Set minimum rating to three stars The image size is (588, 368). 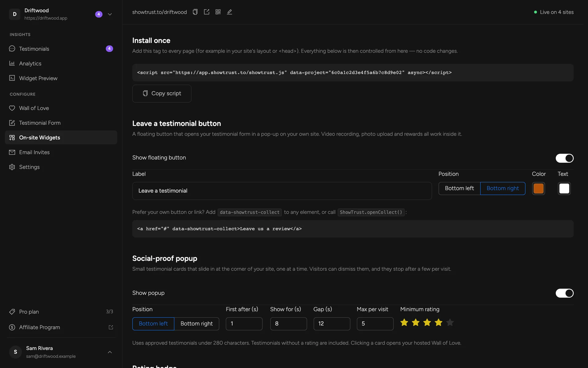(x=427, y=323)
